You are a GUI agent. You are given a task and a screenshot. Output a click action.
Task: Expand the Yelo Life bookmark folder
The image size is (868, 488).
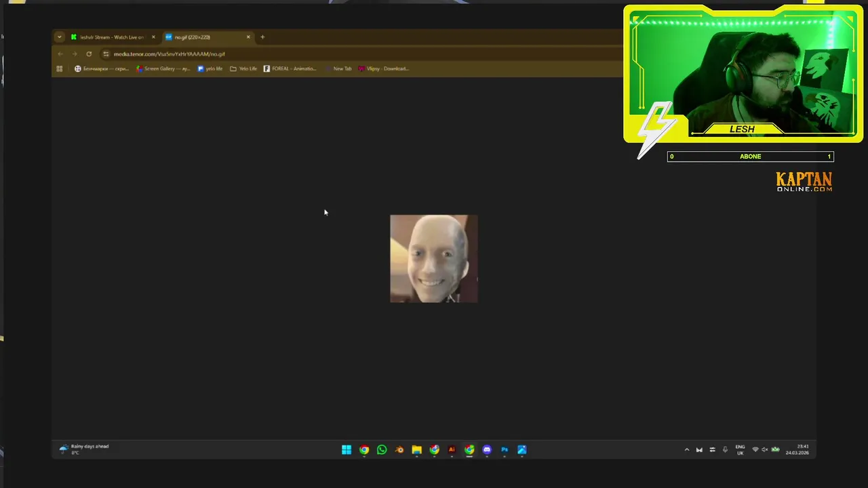coord(243,68)
